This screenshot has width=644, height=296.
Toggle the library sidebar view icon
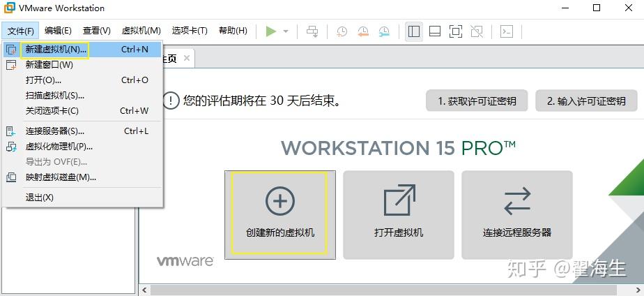point(414,31)
